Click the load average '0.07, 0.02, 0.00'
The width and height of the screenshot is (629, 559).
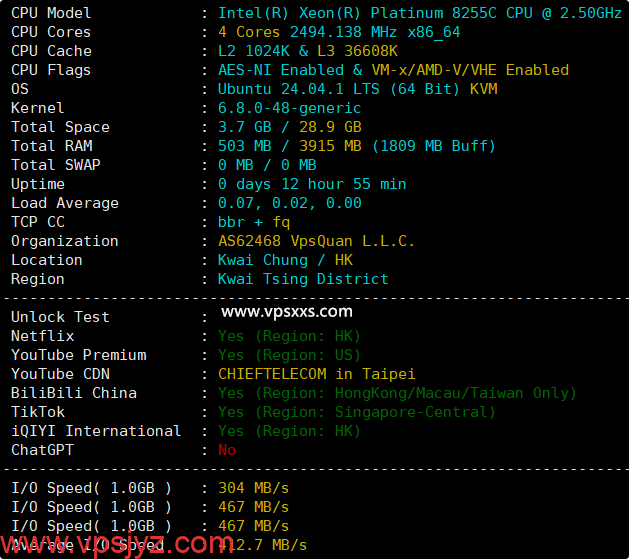290,203
